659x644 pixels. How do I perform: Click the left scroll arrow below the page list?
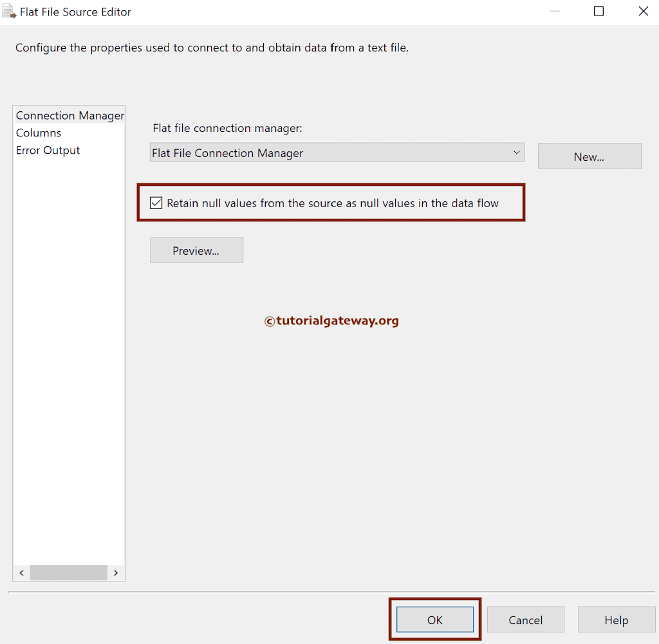tap(21, 573)
